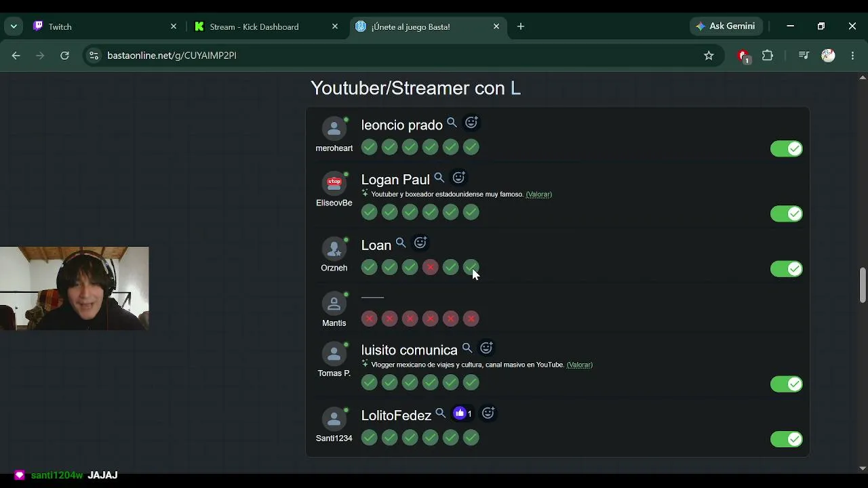View site information icon in address bar
868x488 pixels.
[x=94, y=56]
